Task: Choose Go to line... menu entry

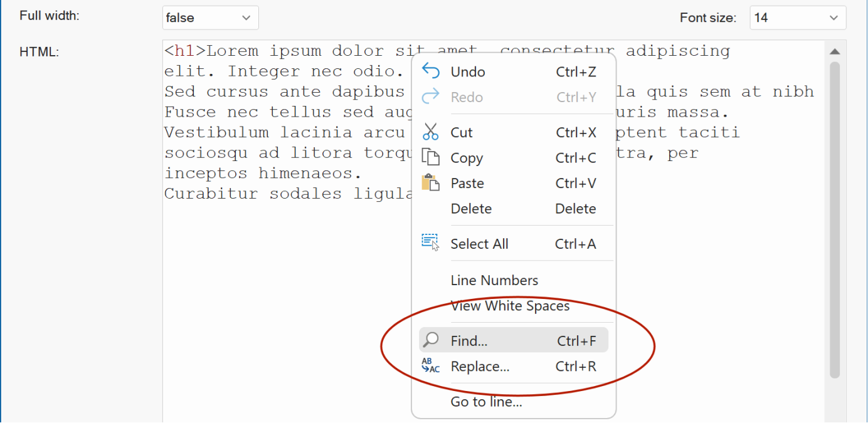Action: click(x=486, y=402)
